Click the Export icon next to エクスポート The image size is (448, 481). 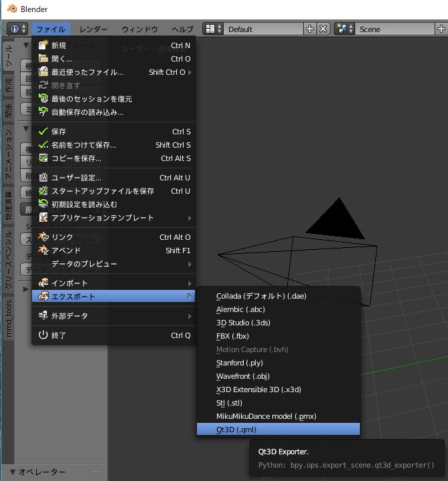[x=43, y=297]
